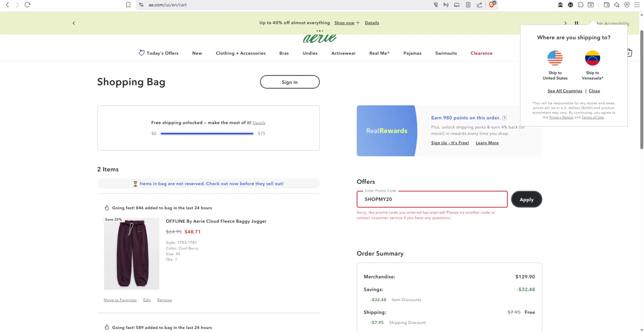Click the round black W extension icon
Image resolution: width=644 pixels, height=332 pixels.
(x=570, y=5)
